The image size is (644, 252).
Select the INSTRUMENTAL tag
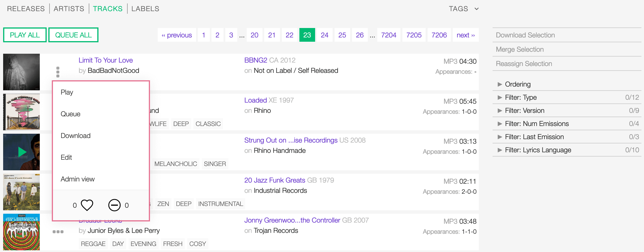point(220,204)
